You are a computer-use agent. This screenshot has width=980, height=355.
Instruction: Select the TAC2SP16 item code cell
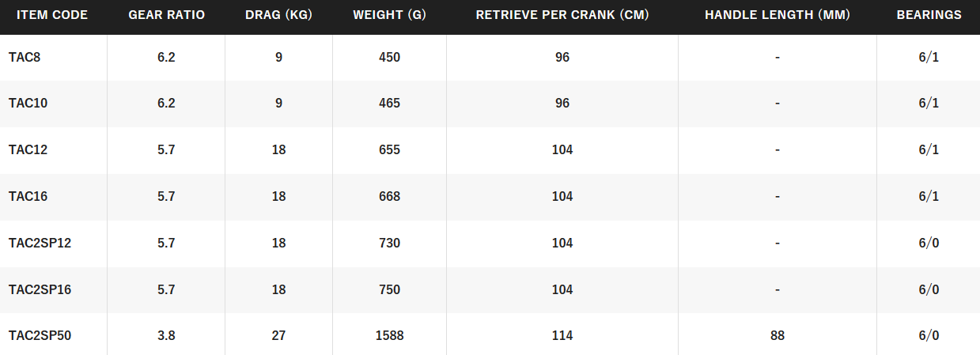[x=40, y=289]
